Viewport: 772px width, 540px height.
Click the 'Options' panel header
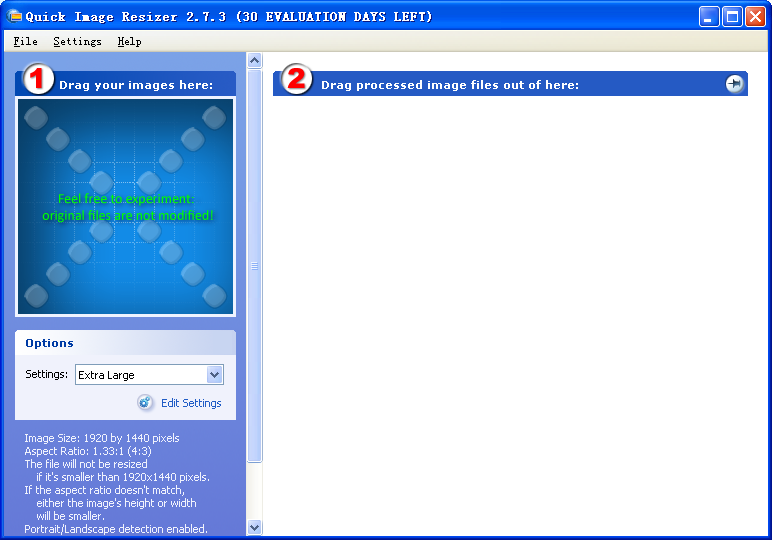click(x=126, y=343)
